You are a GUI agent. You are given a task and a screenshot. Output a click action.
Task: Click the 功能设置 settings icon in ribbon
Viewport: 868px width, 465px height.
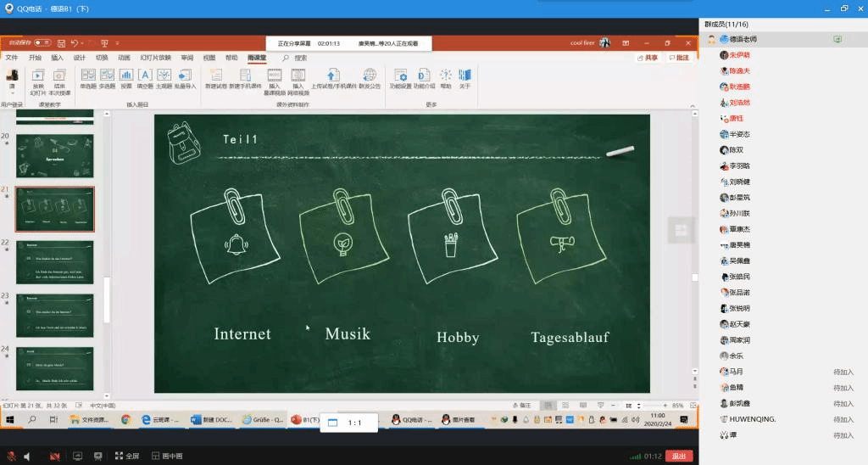pyautogui.click(x=400, y=78)
